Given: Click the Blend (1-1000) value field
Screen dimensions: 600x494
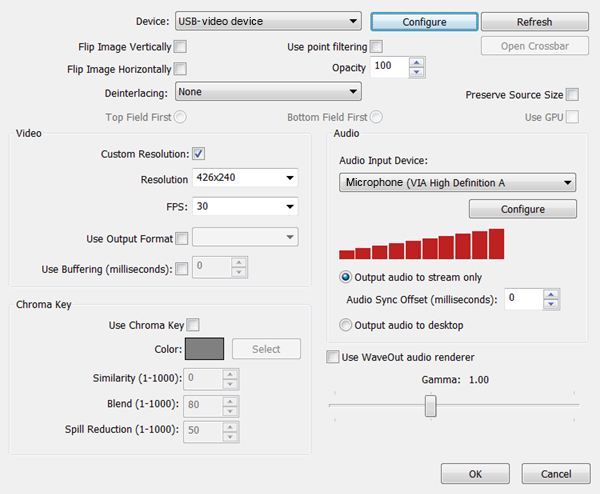Looking at the screenshot, I should coord(203,406).
